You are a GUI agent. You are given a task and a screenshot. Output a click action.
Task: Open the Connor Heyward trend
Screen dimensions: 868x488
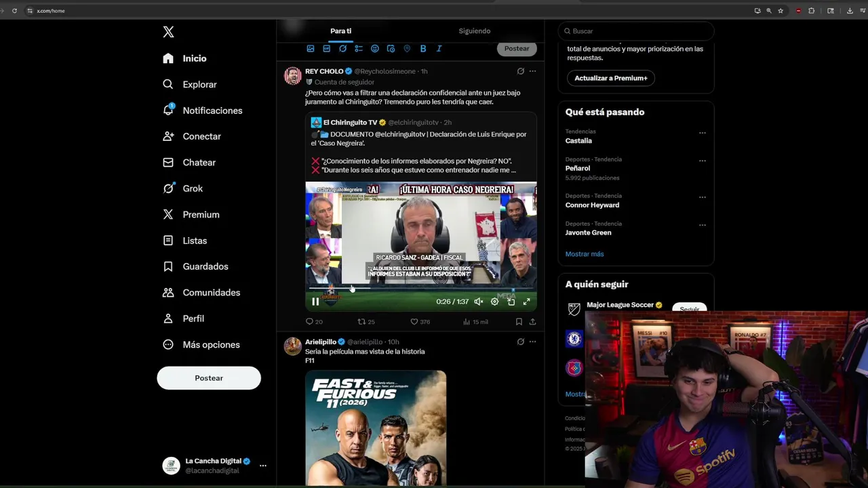592,205
